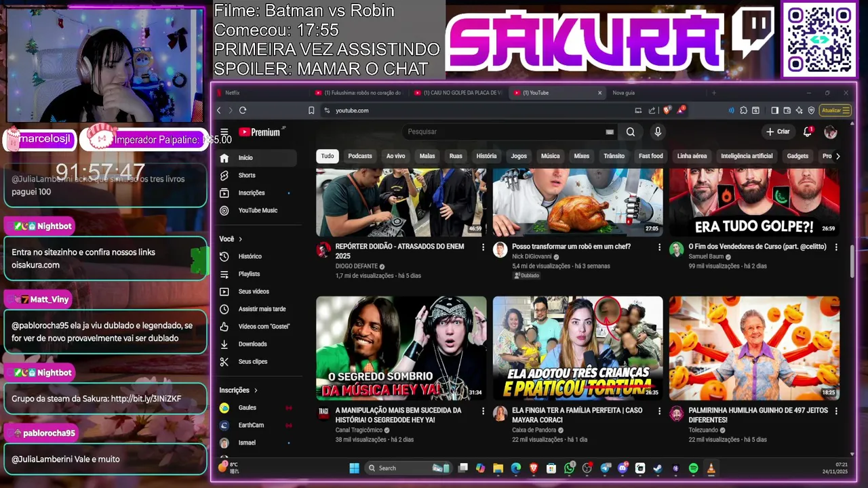Open Brave Shields lion icon

(667, 110)
